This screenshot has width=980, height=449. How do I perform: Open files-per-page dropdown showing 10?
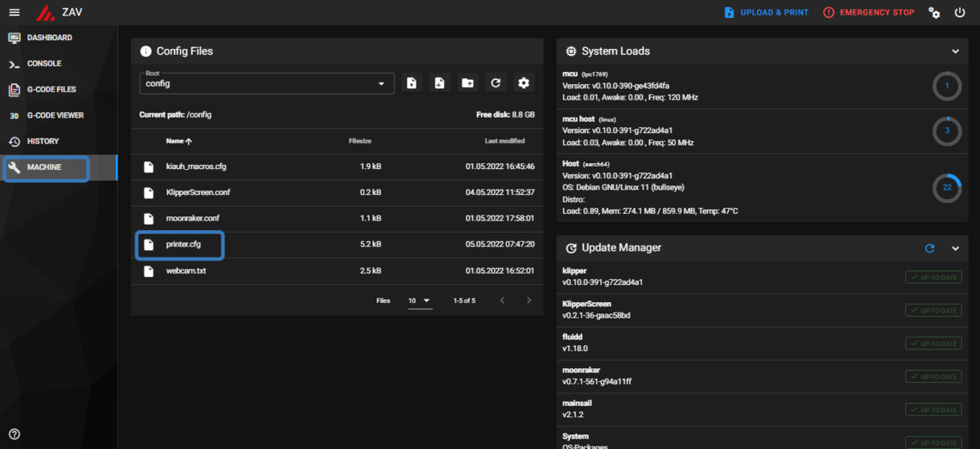coord(420,300)
